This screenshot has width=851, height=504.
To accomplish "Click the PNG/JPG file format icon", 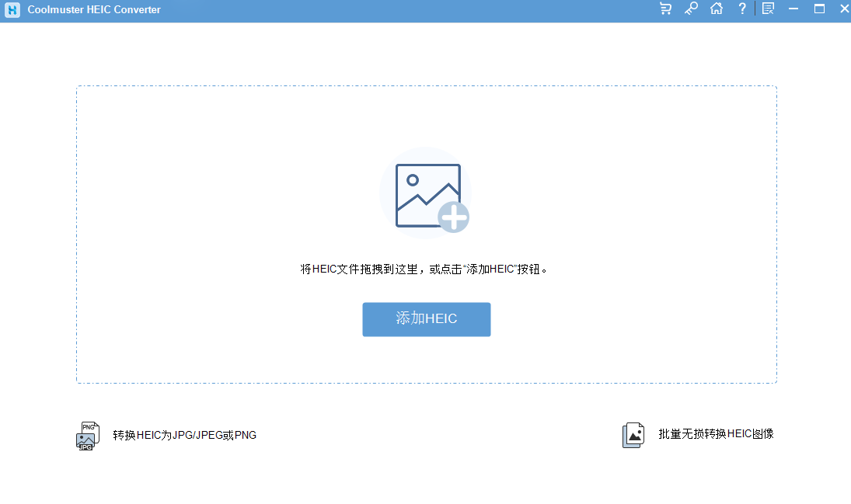I will 86,436.
